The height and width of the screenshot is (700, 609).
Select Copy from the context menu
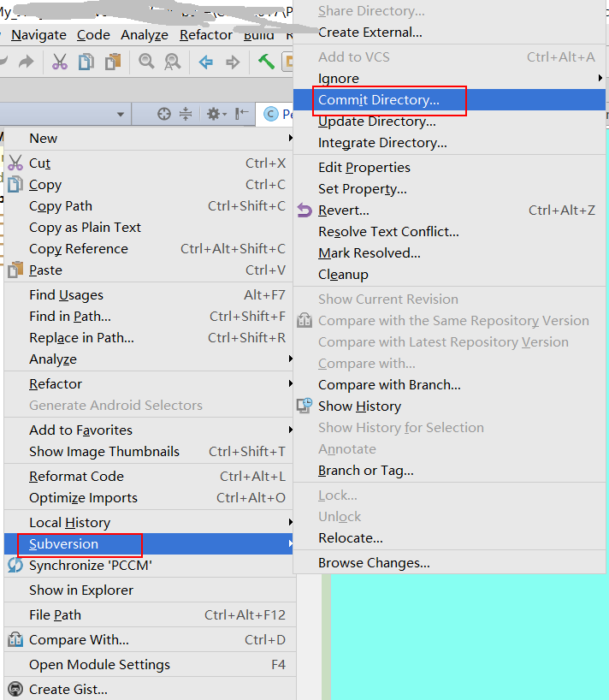coord(149,185)
